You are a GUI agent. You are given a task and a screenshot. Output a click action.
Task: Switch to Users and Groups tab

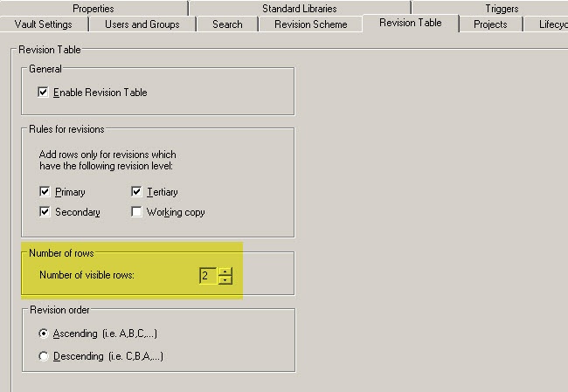pyautogui.click(x=142, y=24)
